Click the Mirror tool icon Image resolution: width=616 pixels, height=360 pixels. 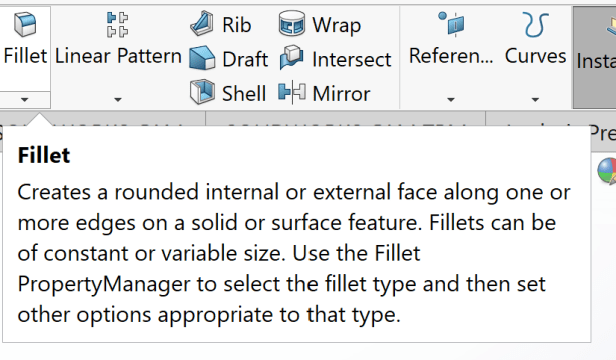pyautogui.click(x=292, y=93)
